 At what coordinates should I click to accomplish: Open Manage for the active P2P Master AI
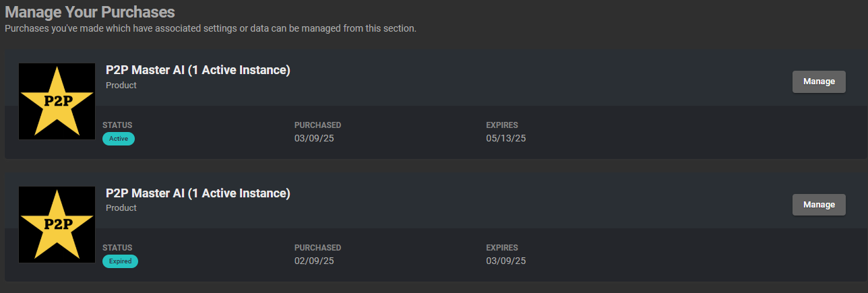(x=819, y=82)
